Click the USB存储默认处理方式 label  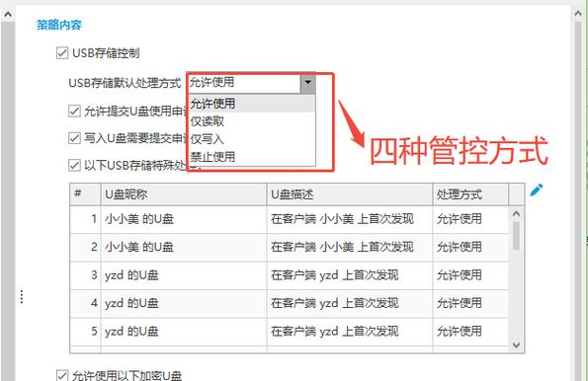coord(125,83)
